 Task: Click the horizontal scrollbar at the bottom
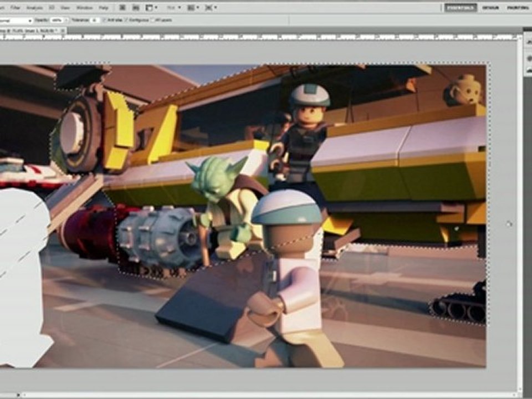coord(268,395)
